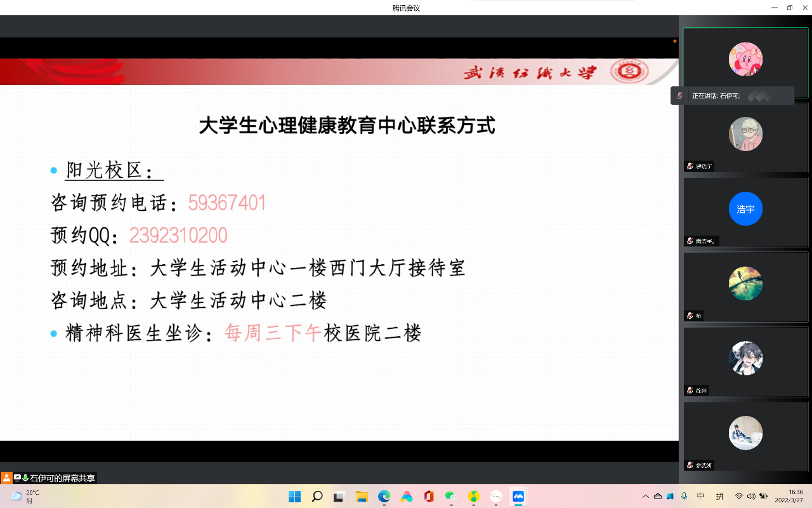Screen dimensions: 812x508
Task: Open the weather widget showing 20°C
Action: [25, 497]
